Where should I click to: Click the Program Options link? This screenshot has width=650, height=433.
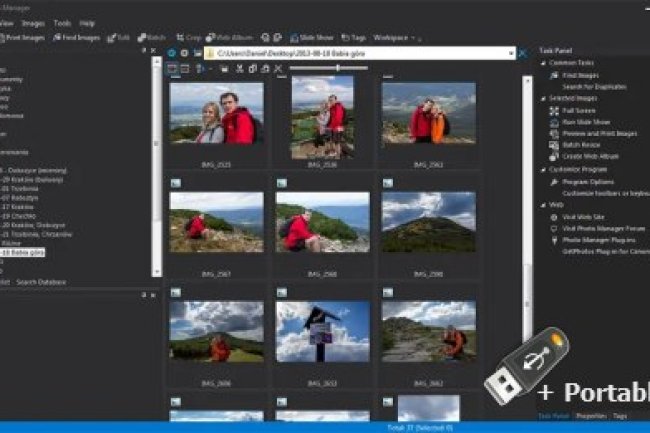(x=587, y=182)
